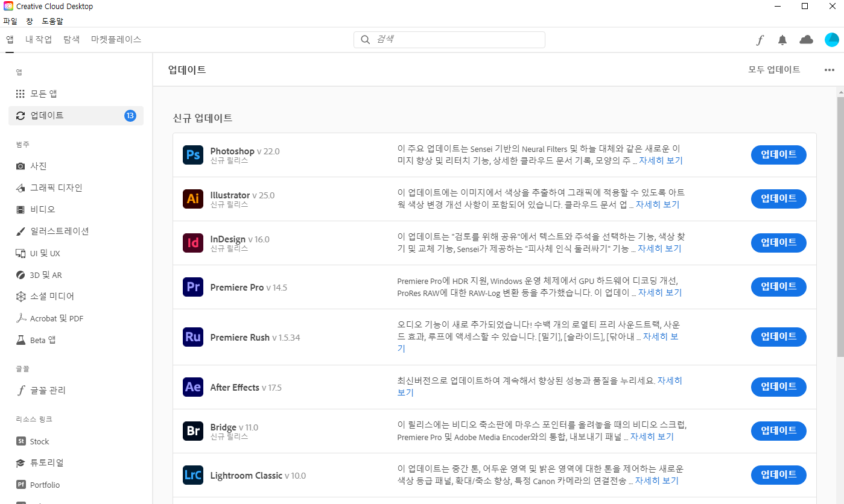Viewport: 844px width, 504px height.
Task: Click the 검색 search field
Action: click(449, 40)
